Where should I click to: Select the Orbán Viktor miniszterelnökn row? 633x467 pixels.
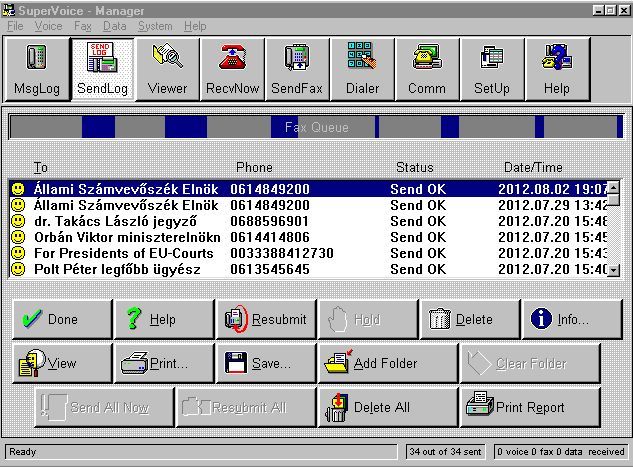click(x=308, y=237)
